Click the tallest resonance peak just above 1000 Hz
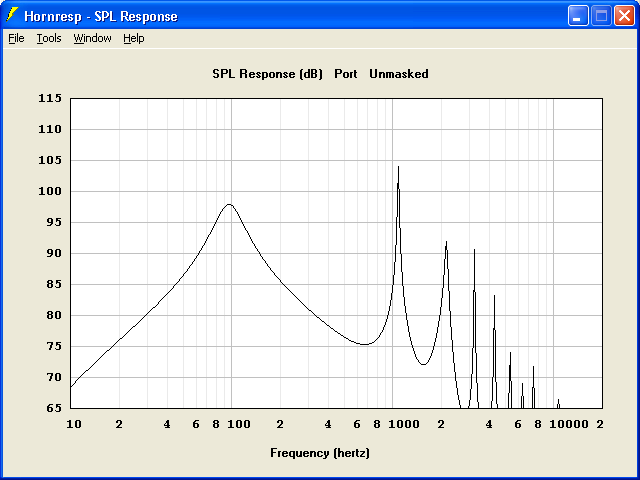The image size is (640, 480). tap(398, 167)
